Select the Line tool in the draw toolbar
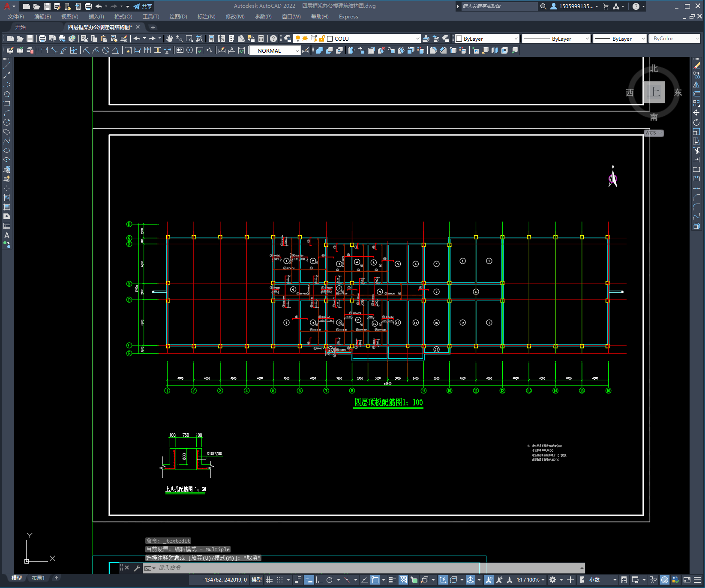 tap(7, 66)
